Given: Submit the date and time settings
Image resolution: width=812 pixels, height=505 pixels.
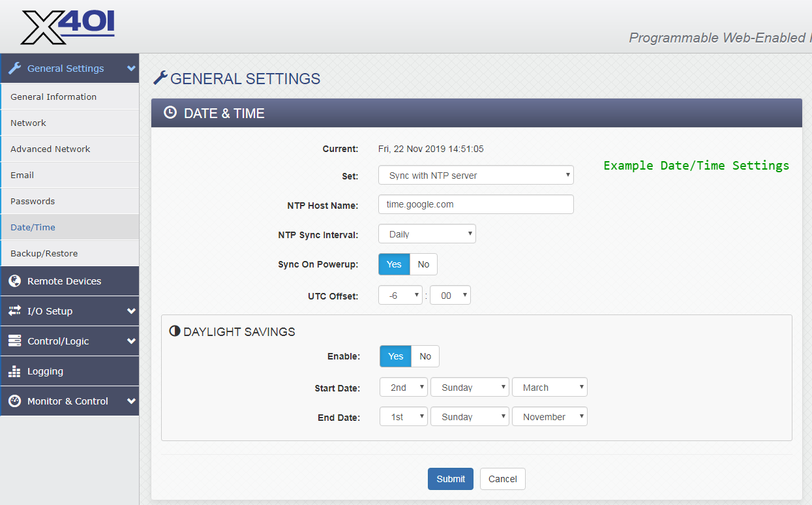Looking at the screenshot, I should click(450, 479).
